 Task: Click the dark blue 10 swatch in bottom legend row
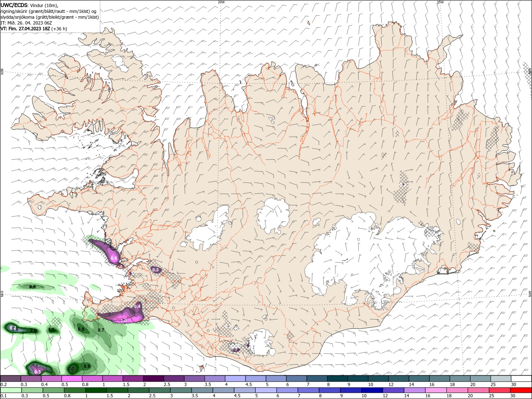(x=372, y=390)
